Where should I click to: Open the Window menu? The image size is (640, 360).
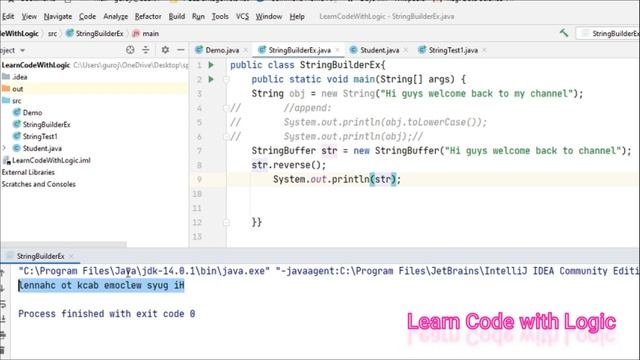pyautogui.click(x=269, y=16)
